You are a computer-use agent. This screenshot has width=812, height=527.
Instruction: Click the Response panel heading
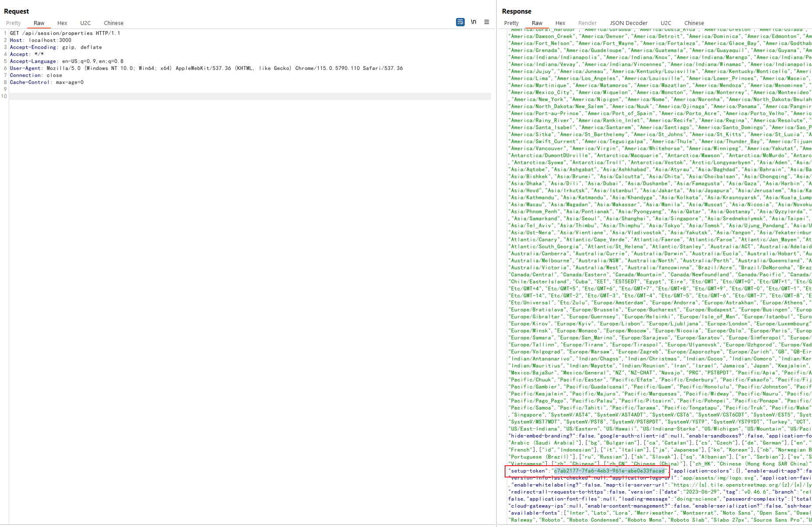(516, 11)
